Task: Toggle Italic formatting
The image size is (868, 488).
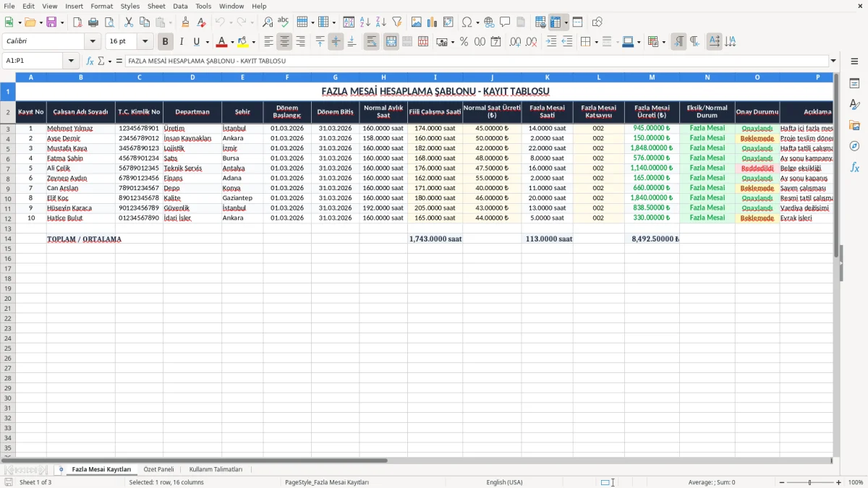Action: (x=182, y=42)
